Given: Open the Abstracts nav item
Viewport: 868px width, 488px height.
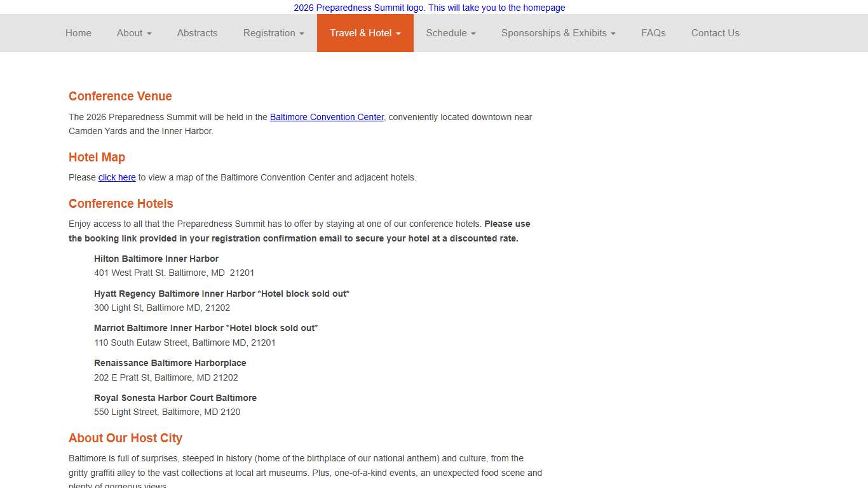Looking at the screenshot, I should [x=197, y=33].
